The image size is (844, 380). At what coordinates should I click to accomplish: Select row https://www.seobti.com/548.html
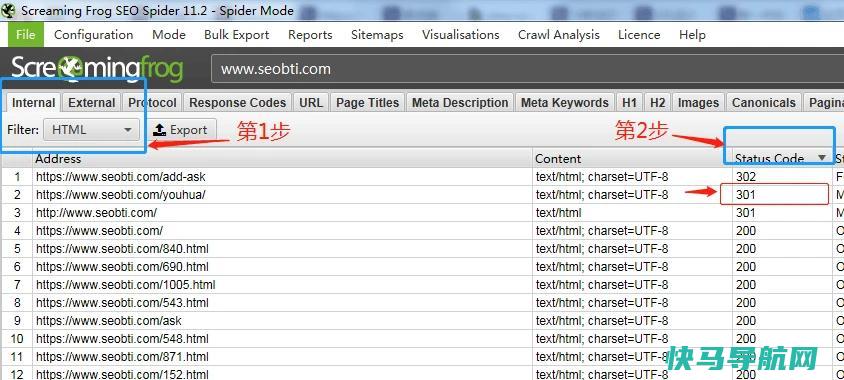click(422, 339)
